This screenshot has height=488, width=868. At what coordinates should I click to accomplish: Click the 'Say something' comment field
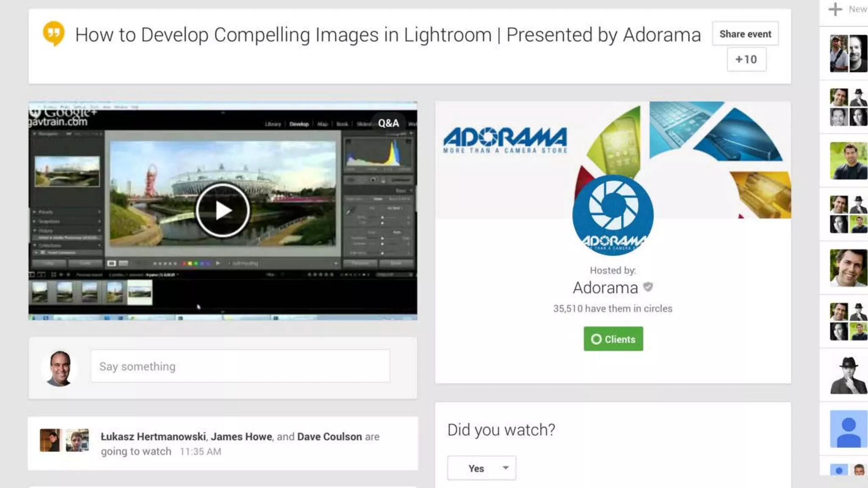240,366
